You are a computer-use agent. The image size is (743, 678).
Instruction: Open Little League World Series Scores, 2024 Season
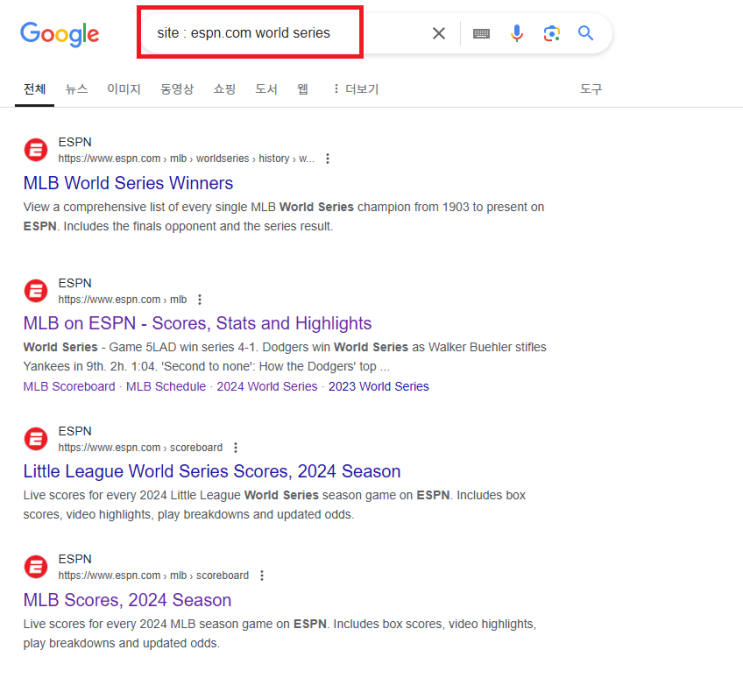coord(212,471)
